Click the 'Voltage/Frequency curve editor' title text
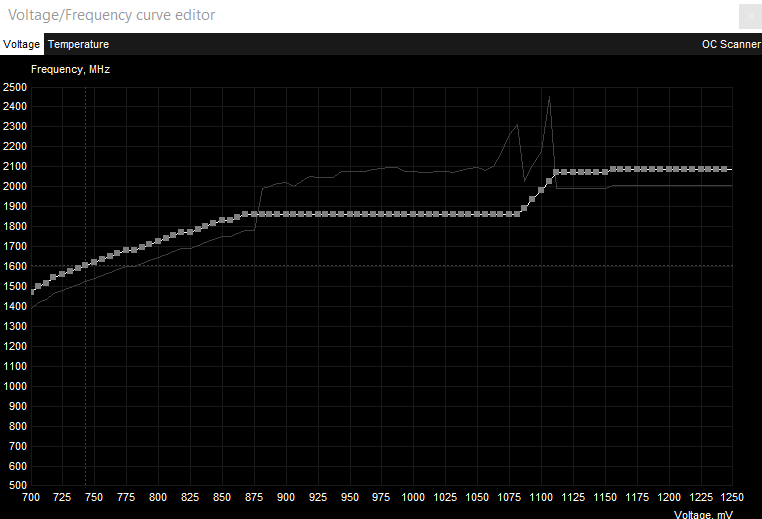Viewport: 762px width, 519px height. [111, 15]
